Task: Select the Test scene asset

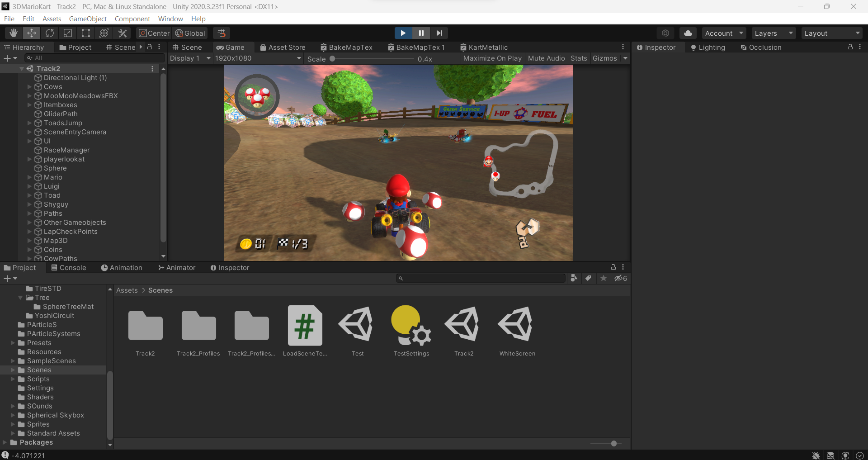Action: click(x=357, y=331)
